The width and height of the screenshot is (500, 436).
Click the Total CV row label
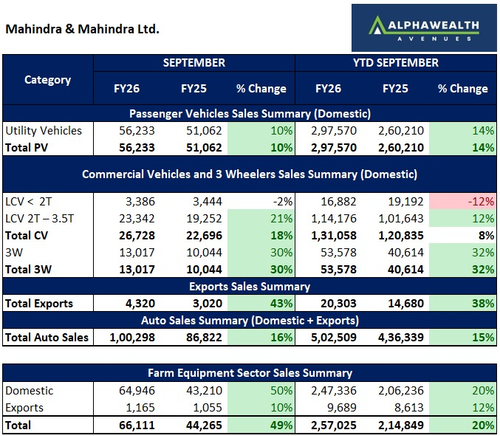[x=26, y=236]
